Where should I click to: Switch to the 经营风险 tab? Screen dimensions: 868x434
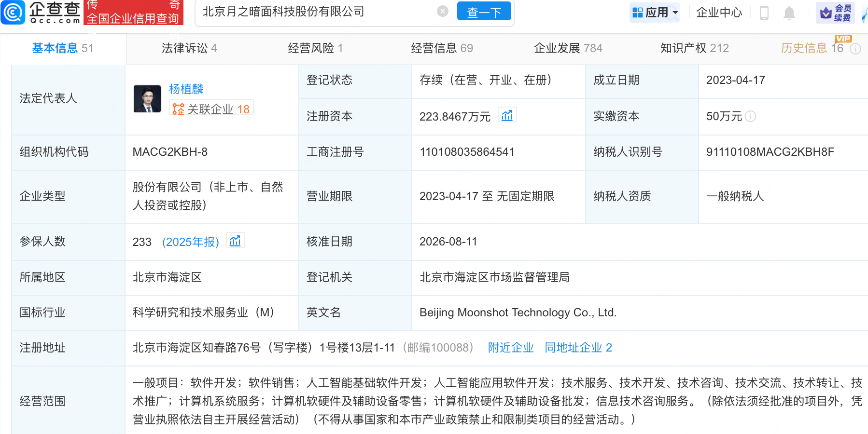(x=315, y=48)
